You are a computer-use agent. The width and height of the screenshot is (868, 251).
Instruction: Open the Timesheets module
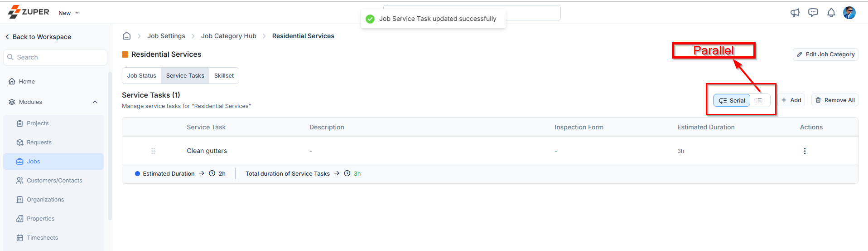pos(53,238)
